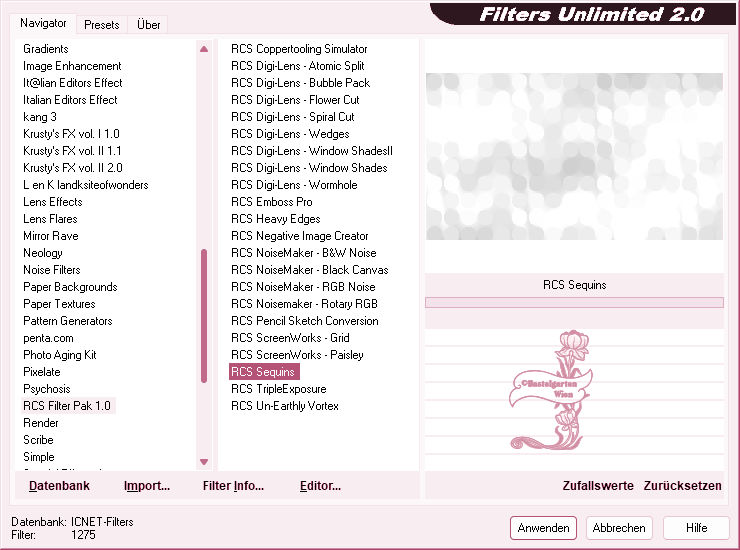Viewport: 740px width, 550px height.
Task: Click the Datenbank button
Action: coord(59,486)
